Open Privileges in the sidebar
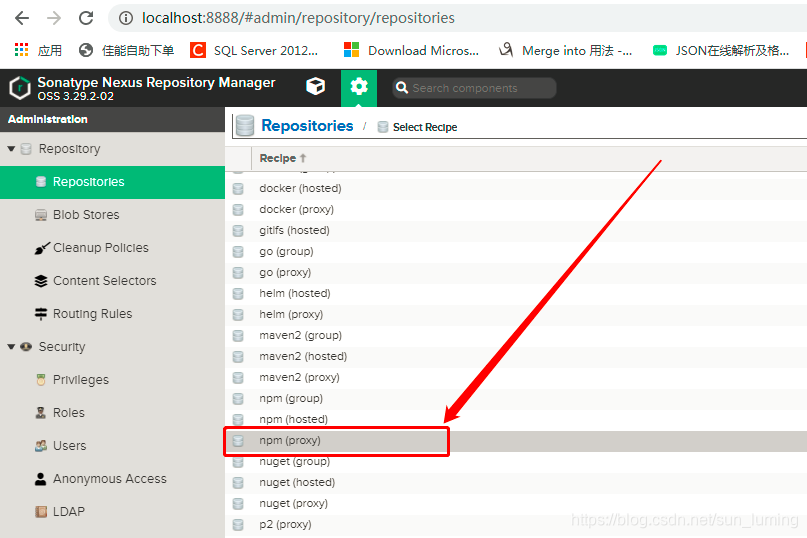 [x=112, y=379]
